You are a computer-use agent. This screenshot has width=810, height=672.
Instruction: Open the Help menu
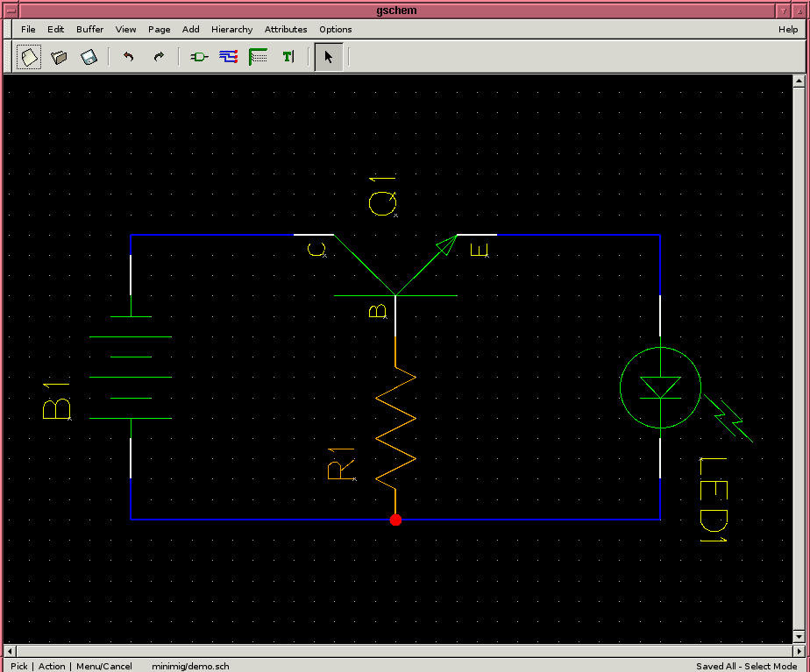click(787, 29)
